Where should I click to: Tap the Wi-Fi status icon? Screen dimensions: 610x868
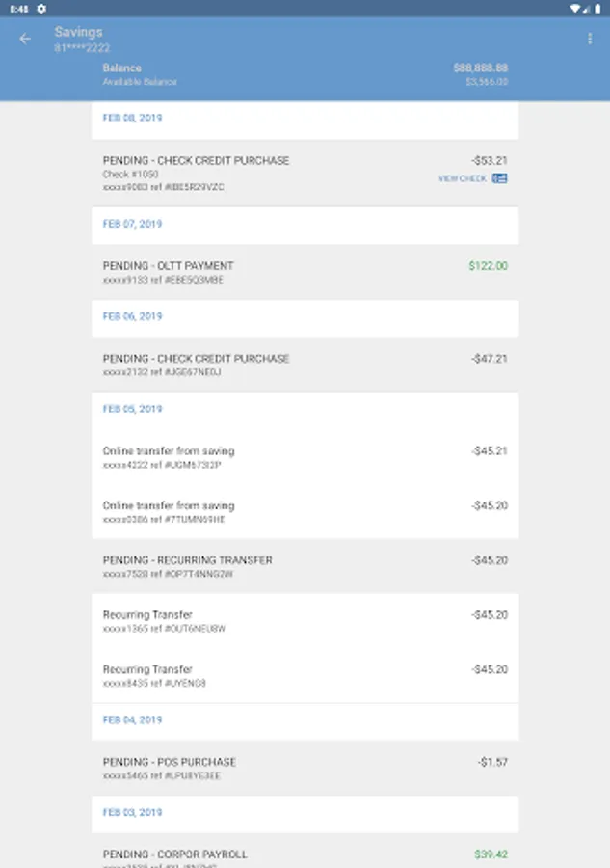point(575,8)
